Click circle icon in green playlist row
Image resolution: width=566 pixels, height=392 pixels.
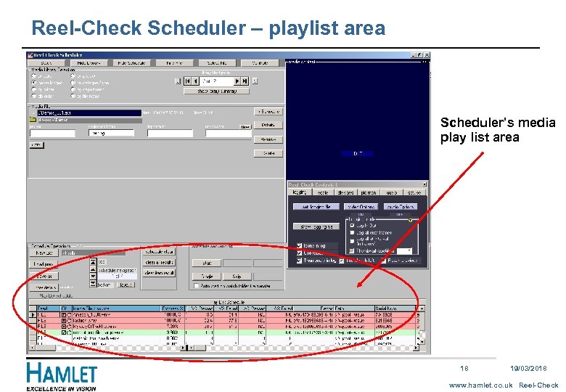[x=69, y=332]
